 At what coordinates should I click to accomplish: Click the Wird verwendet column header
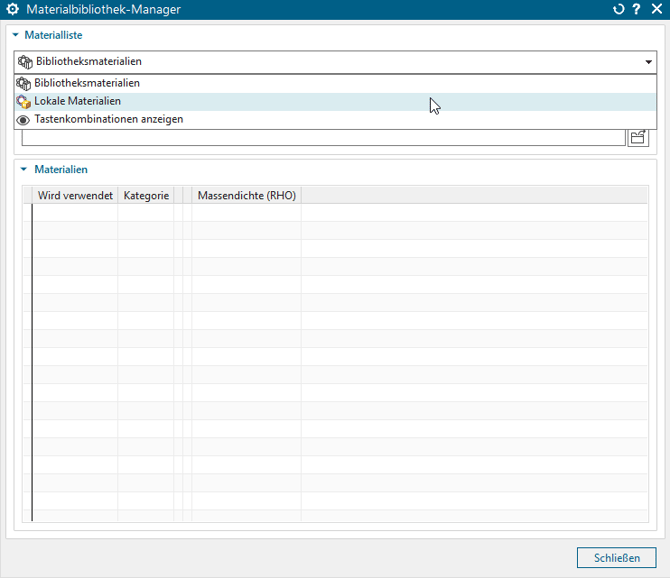point(75,196)
